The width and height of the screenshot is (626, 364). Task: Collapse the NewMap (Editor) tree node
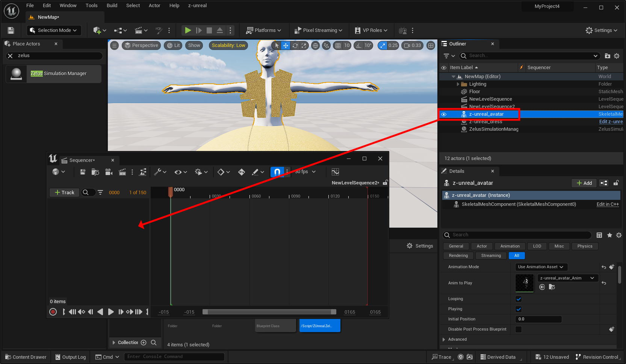point(454,77)
